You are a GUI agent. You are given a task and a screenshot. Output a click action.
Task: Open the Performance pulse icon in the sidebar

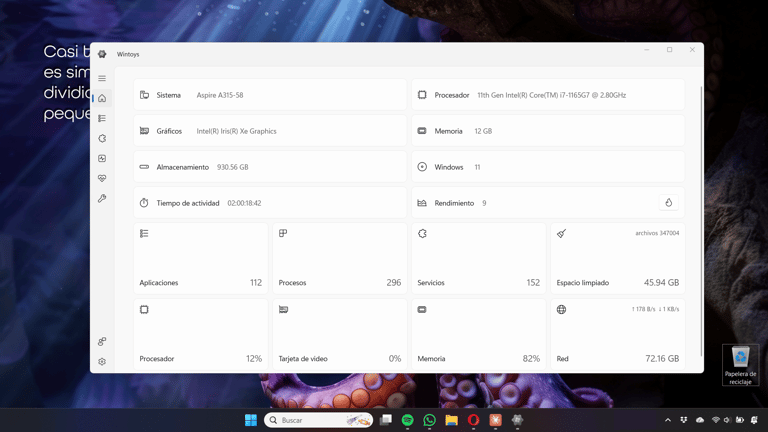pos(102,159)
